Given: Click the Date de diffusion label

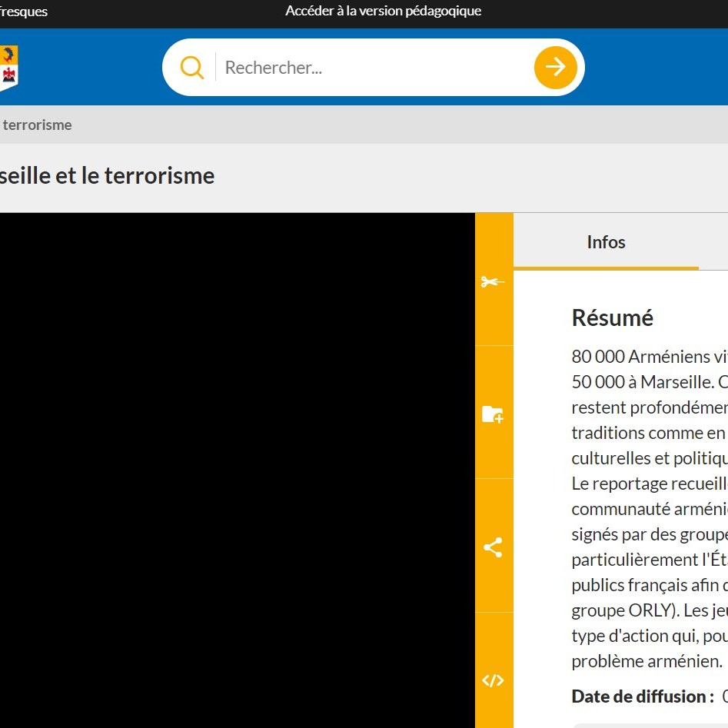Looking at the screenshot, I should click(643, 696).
